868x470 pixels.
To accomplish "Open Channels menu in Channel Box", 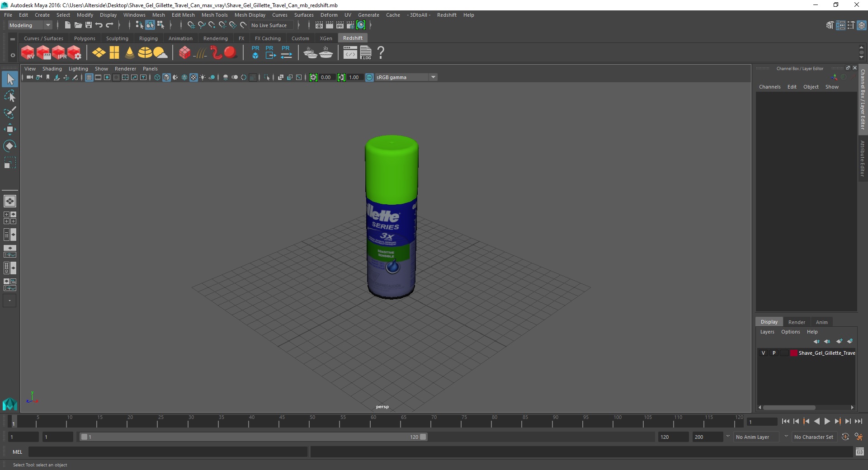I will point(769,87).
